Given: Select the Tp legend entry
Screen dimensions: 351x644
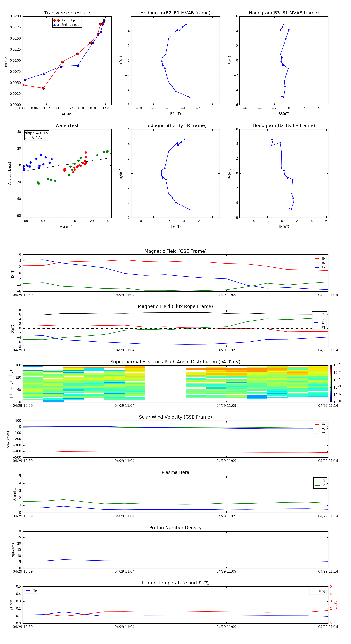Looking at the screenshot, I should [x=31, y=591].
